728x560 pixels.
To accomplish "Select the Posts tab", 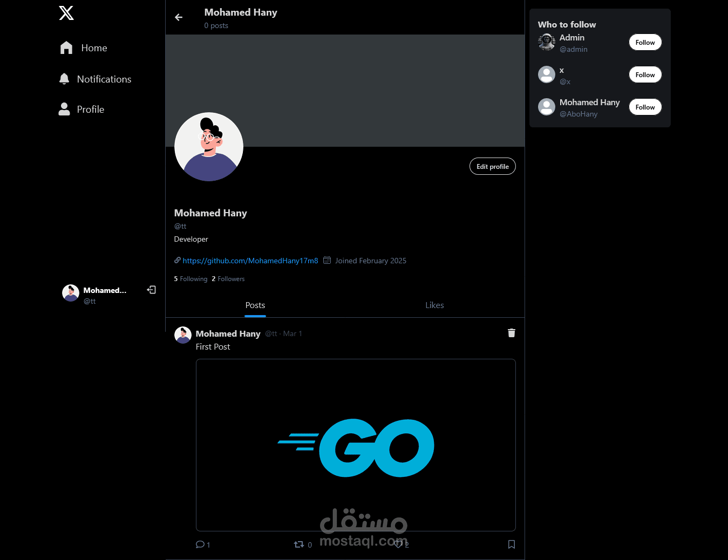I will point(255,305).
